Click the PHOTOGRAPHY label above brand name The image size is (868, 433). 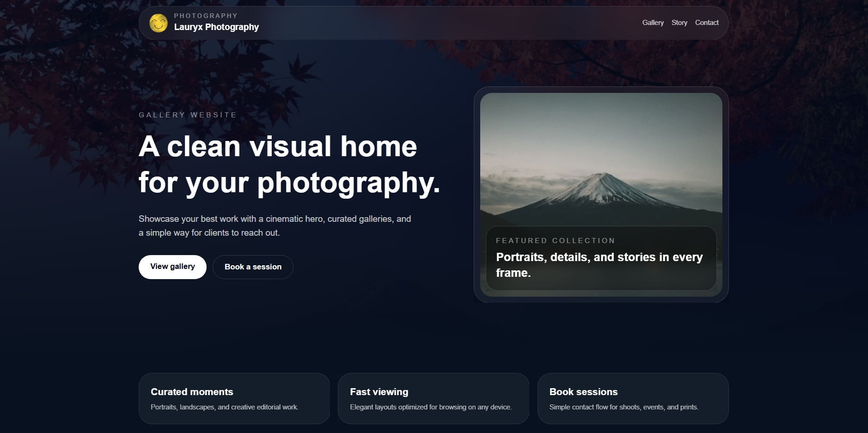pyautogui.click(x=206, y=16)
